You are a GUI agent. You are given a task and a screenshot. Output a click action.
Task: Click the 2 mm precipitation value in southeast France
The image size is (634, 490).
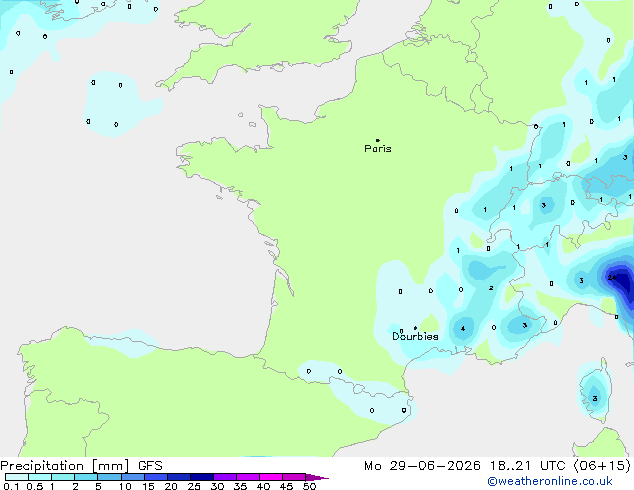tap(491, 288)
